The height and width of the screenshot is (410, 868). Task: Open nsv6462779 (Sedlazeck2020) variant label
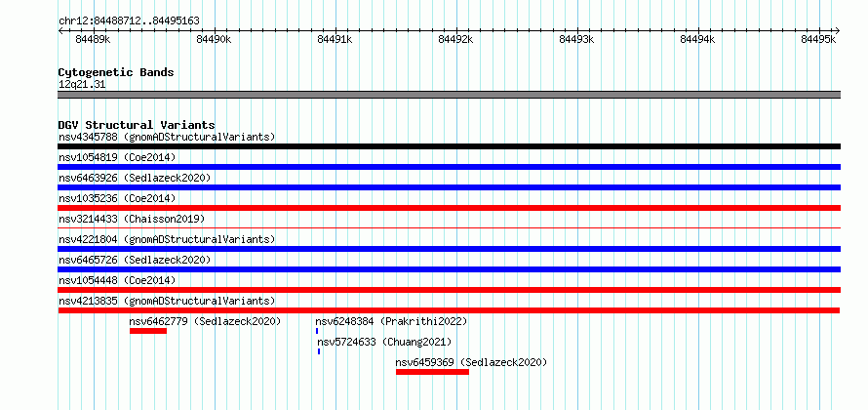pos(206,321)
